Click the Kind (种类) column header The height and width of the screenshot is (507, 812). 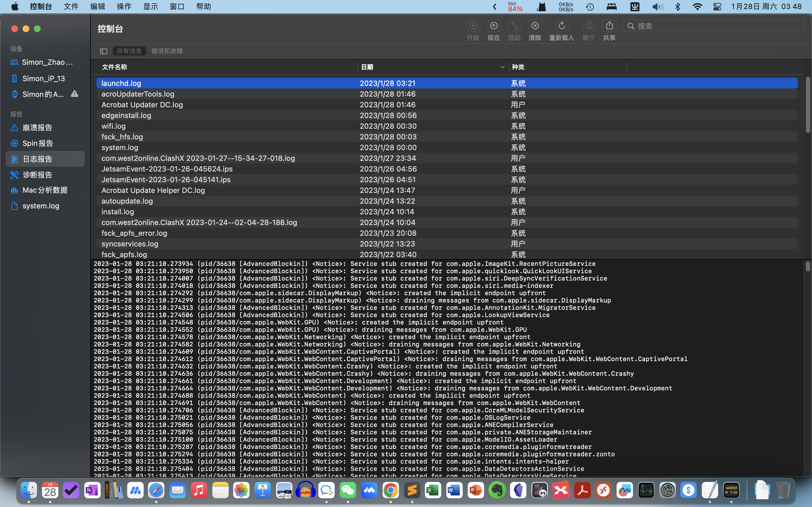518,67
